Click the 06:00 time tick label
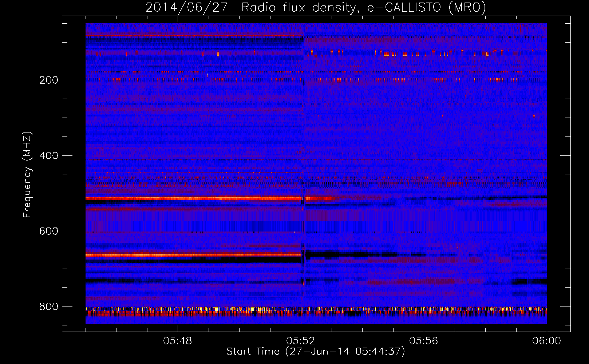 (546, 341)
